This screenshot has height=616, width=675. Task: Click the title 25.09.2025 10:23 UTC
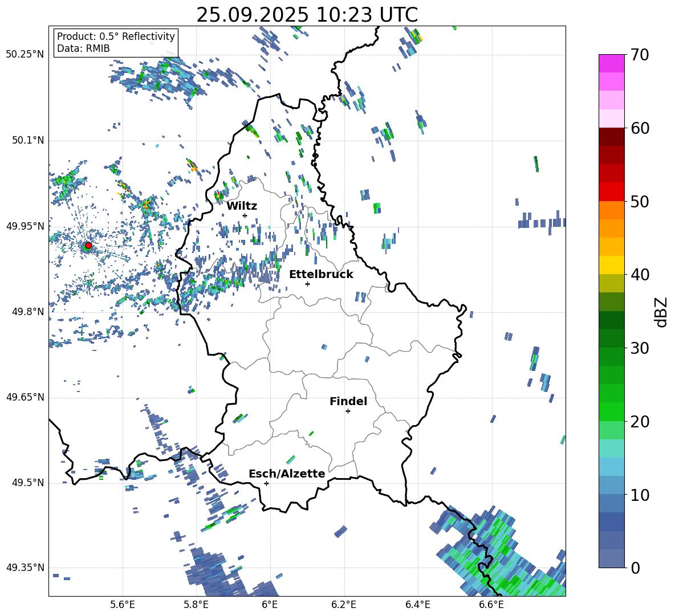point(307,15)
